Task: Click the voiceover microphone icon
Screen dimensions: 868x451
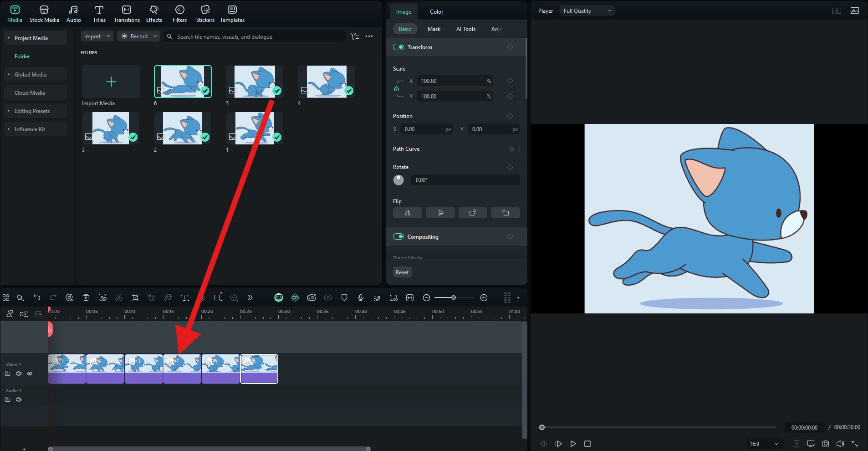Action: coord(361,297)
